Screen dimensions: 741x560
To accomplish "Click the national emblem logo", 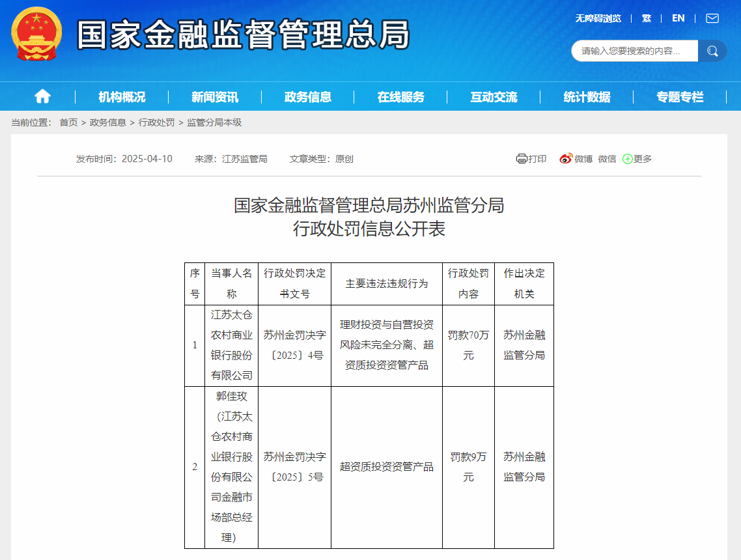I will click(36, 34).
